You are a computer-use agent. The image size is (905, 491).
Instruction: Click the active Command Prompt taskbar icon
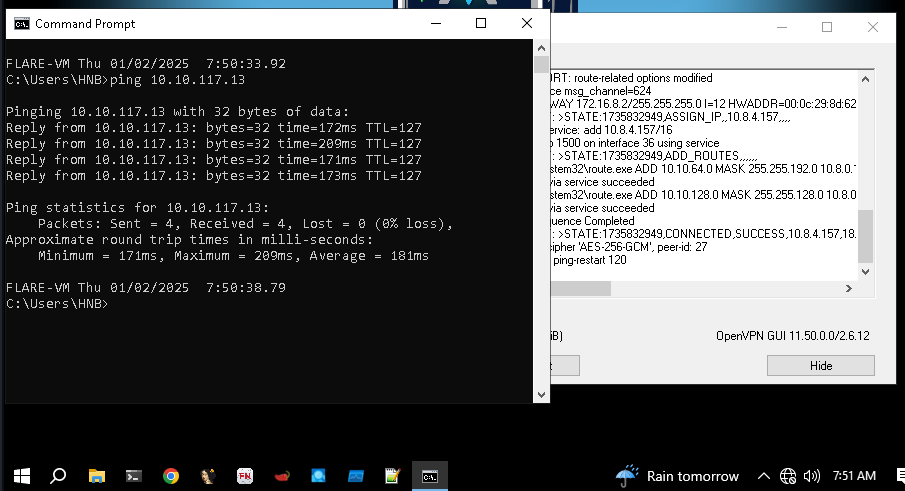coord(429,476)
